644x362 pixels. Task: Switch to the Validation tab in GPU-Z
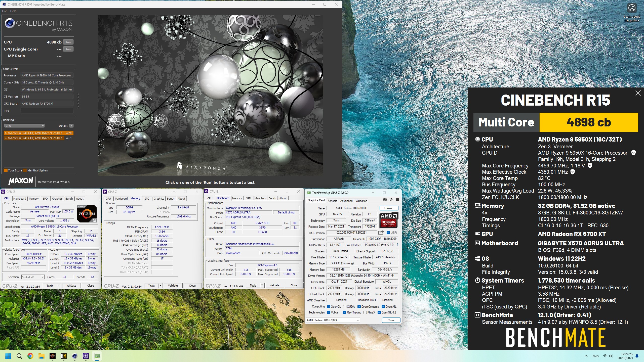click(361, 201)
